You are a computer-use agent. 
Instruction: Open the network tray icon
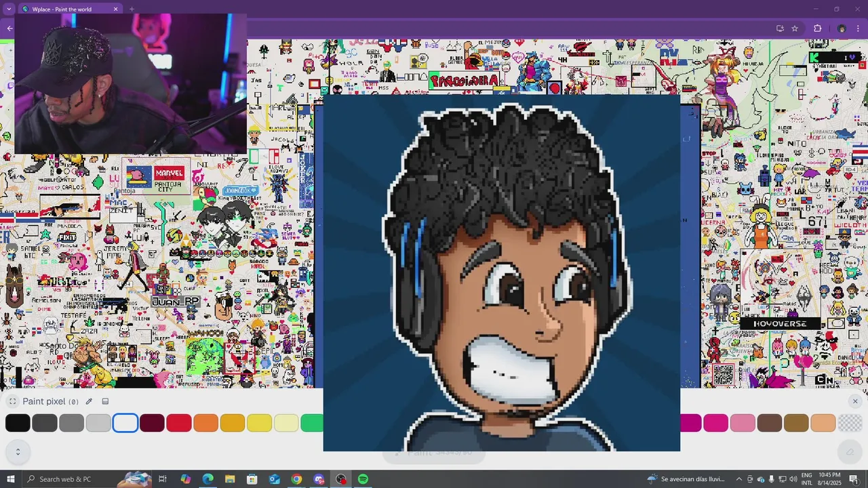(x=782, y=479)
